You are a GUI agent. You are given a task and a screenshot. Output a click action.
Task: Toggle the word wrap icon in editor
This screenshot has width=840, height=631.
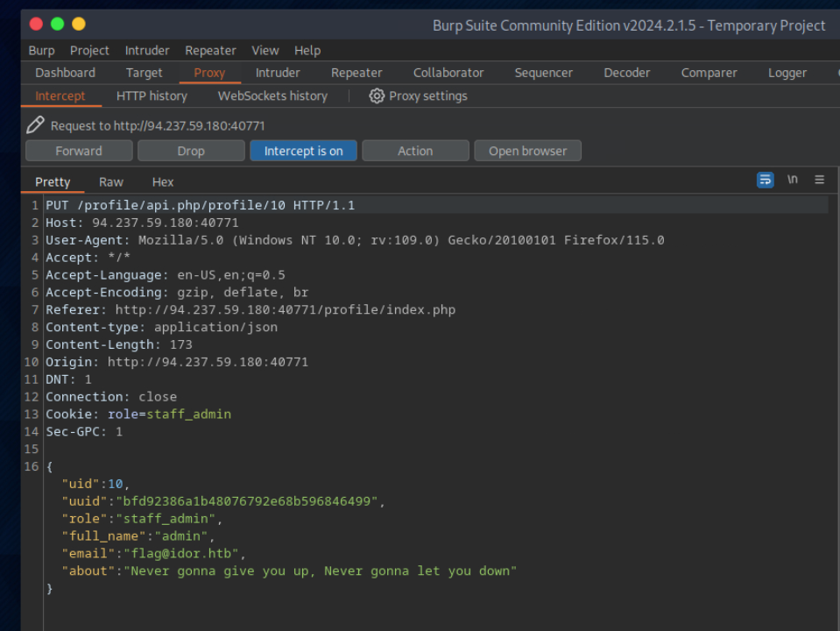pos(766,180)
